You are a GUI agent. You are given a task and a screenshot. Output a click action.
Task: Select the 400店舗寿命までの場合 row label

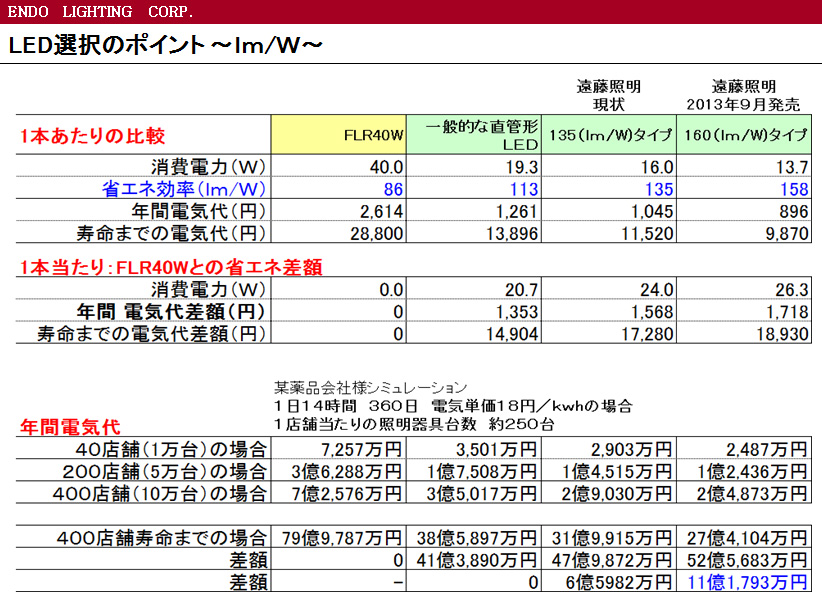162,538
